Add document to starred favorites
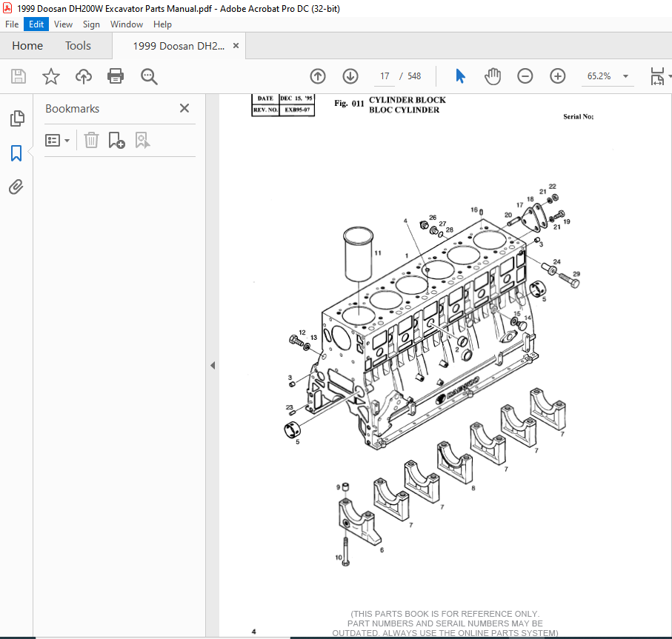Viewport: 672px width, 639px height. [51, 76]
